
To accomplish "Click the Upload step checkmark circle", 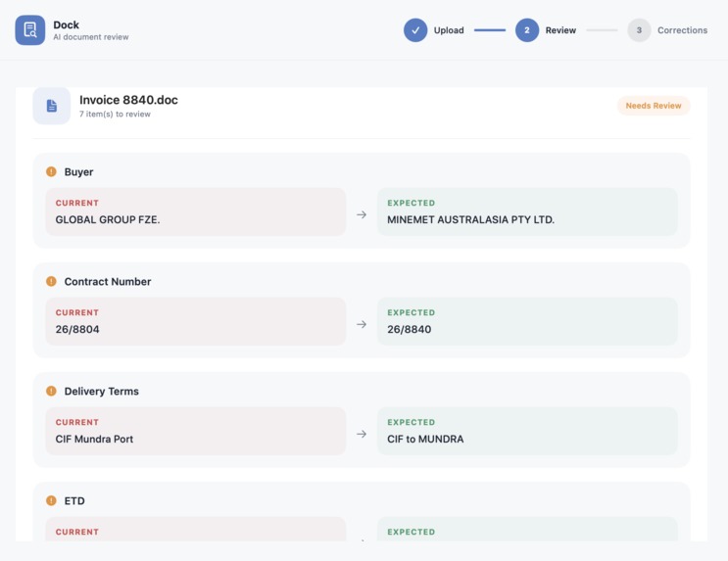I will click(415, 30).
